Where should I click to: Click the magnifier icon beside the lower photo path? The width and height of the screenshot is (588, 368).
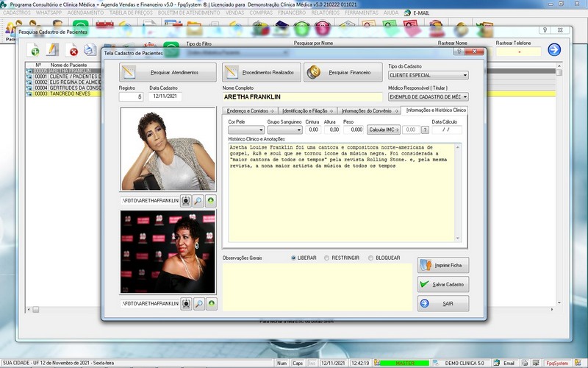pos(199,303)
